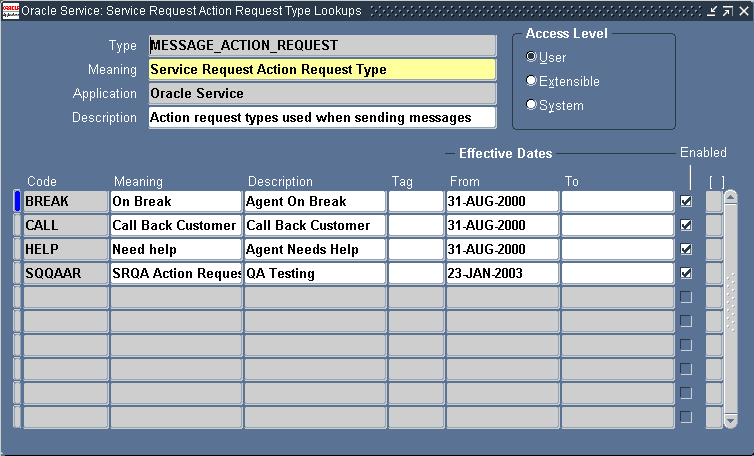Click the 23-JAN-2003 From date cell
754x456 pixels.
click(x=503, y=273)
